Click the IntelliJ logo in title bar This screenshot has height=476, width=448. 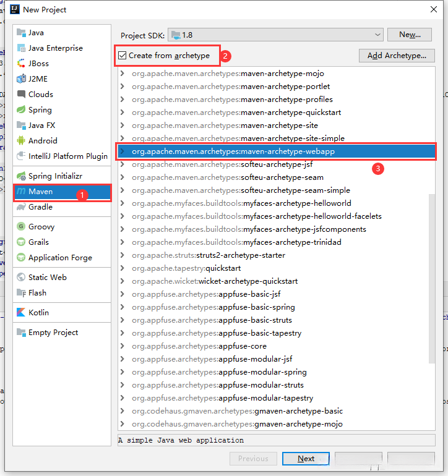click(15, 9)
